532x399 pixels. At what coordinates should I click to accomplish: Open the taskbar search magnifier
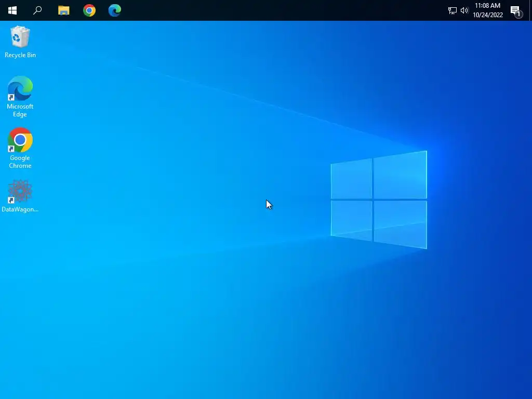(x=37, y=10)
